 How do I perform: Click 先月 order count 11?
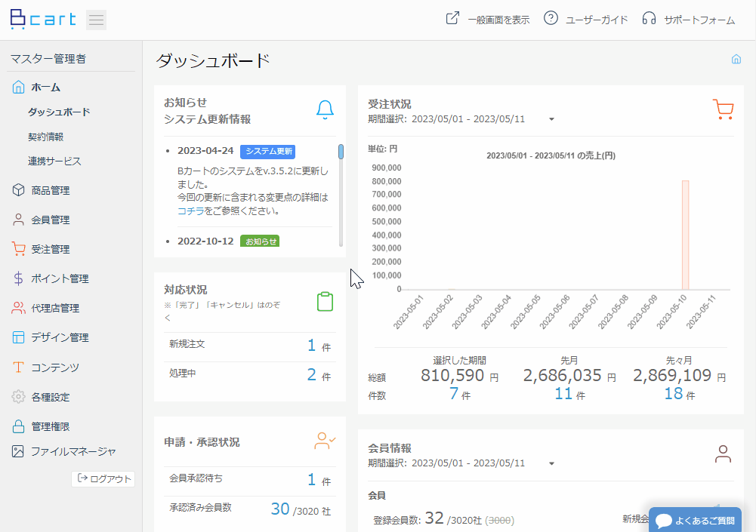coord(563,394)
